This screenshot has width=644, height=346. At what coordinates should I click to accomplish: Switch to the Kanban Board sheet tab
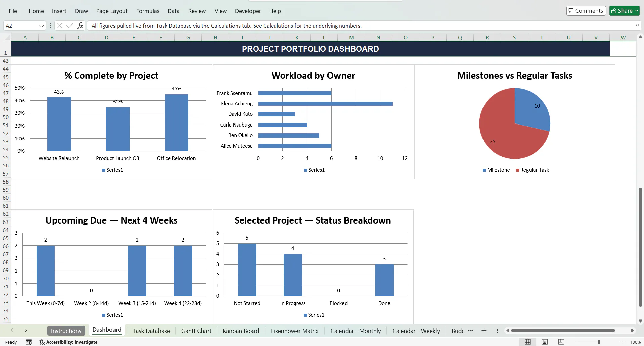[x=241, y=331]
